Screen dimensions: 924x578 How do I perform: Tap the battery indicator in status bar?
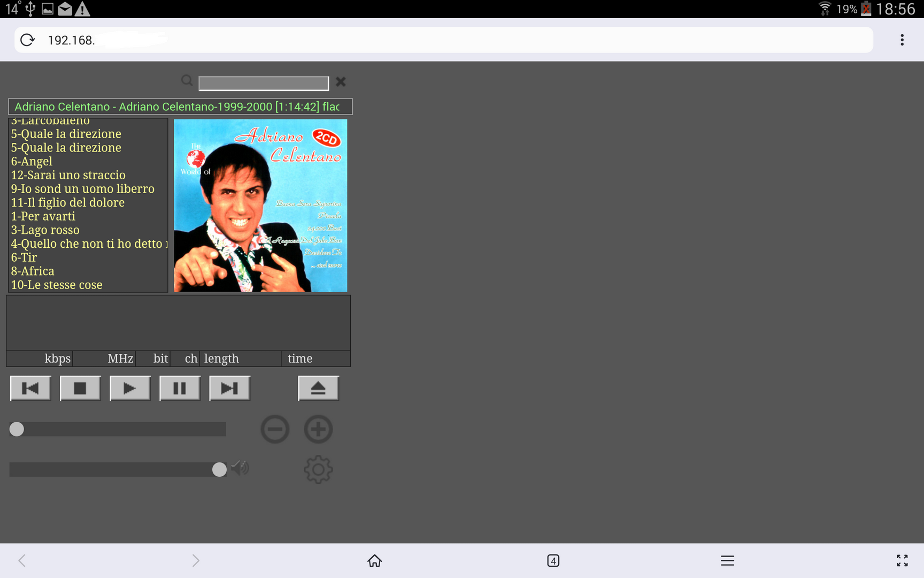coord(866,9)
